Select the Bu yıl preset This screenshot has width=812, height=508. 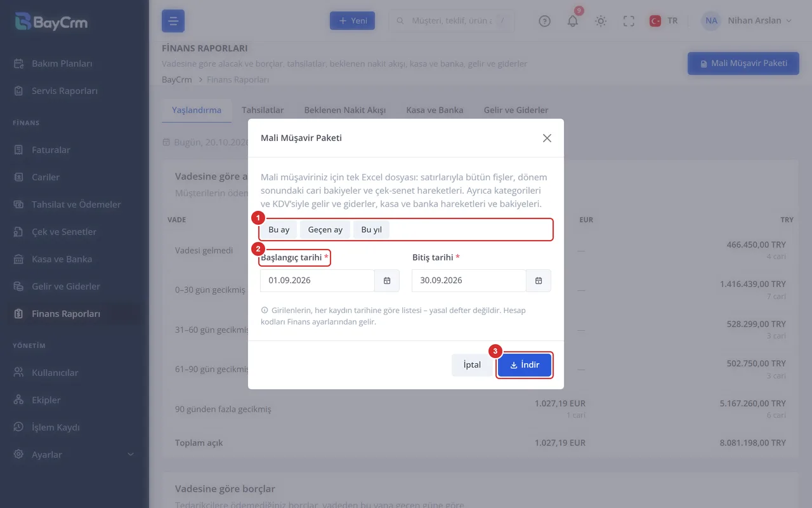tap(371, 230)
